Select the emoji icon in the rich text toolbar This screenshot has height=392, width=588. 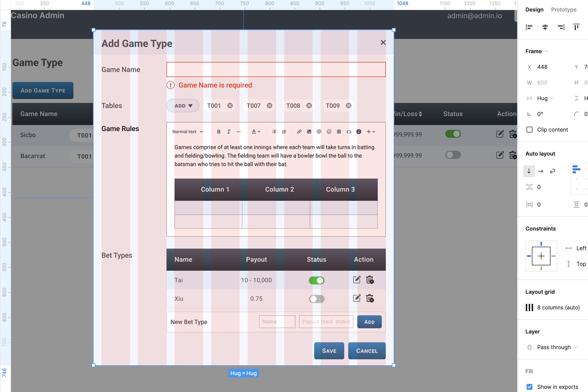(329, 132)
